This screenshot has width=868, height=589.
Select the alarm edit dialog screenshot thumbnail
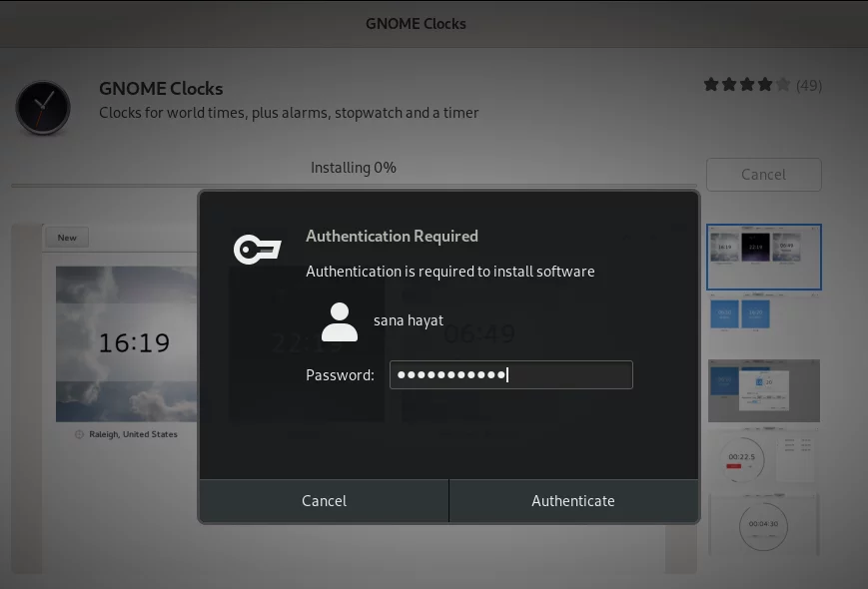764,390
